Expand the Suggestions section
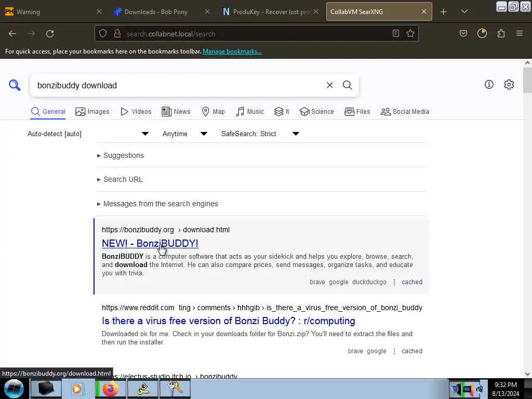 (x=121, y=155)
